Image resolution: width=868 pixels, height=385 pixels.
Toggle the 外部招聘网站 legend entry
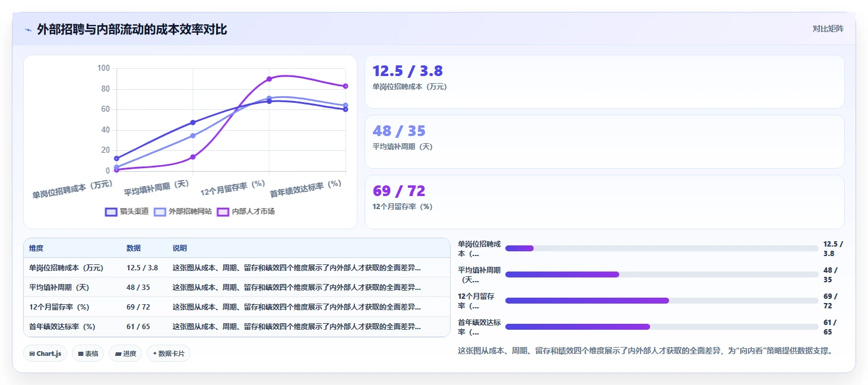pyautogui.click(x=183, y=212)
